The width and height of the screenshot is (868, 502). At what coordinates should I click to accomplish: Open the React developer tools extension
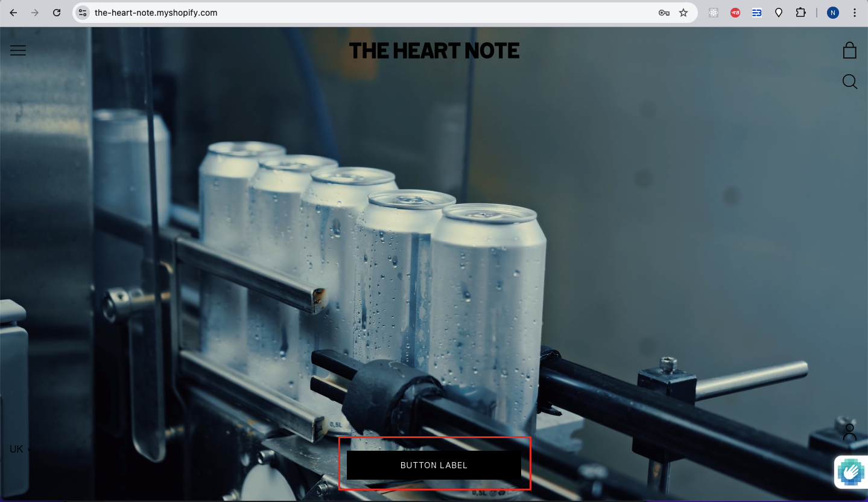click(x=714, y=13)
